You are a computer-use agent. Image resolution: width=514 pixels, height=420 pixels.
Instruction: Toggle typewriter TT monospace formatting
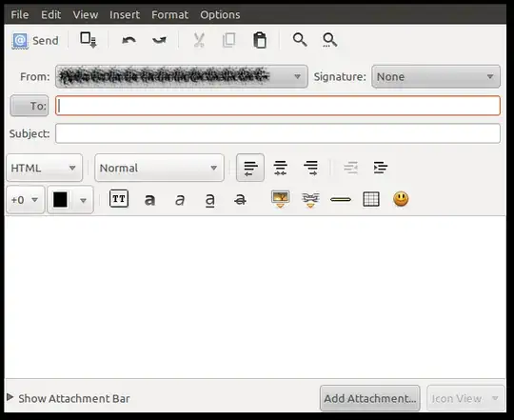(x=119, y=199)
